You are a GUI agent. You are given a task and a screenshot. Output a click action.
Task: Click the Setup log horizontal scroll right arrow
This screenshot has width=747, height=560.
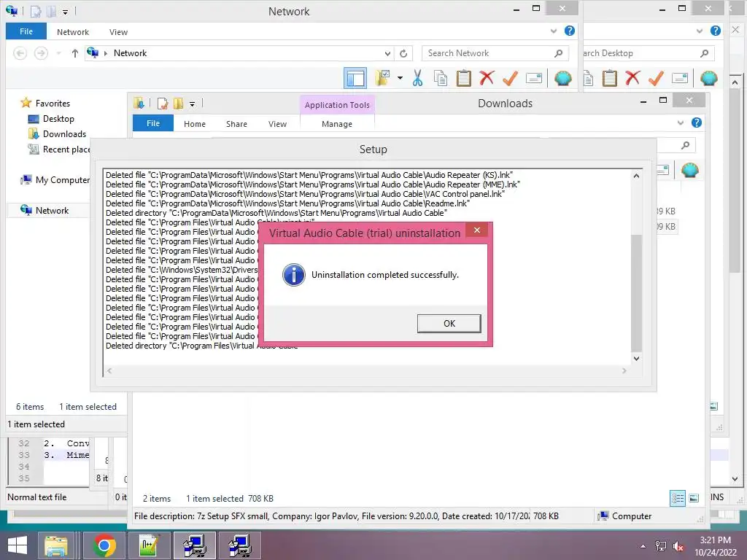point(624,370)
